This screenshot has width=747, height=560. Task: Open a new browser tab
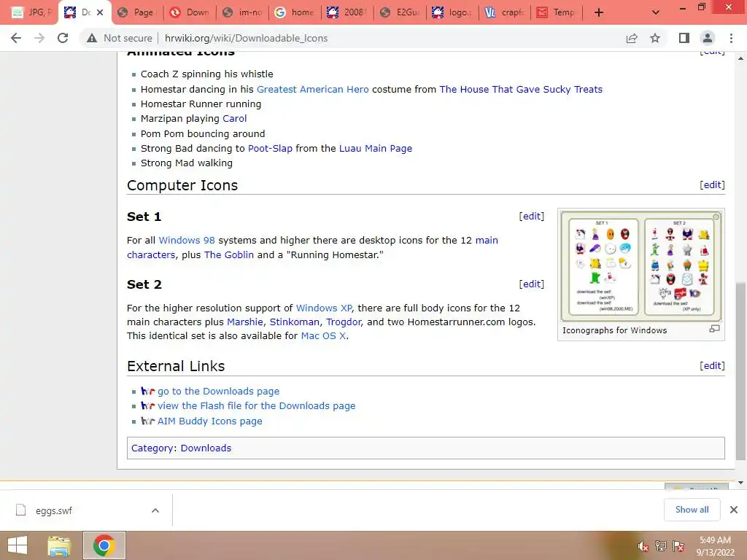(x=599, y=12)
